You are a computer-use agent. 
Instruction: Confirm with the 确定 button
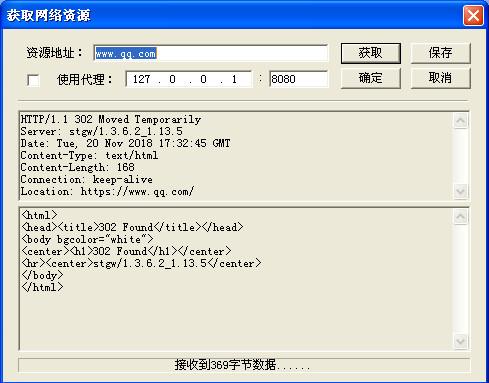click(x=370, y=78)
